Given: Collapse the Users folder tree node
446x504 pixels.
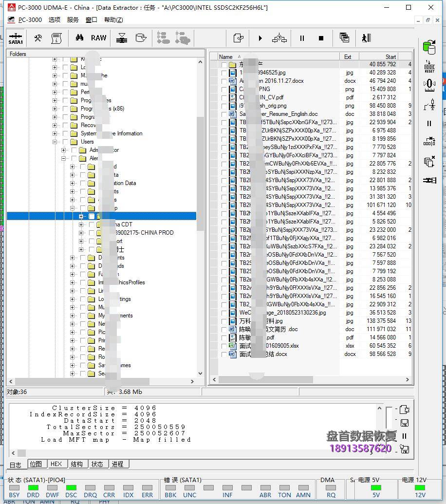Looking at the screenshot, I should click(55, 142).
